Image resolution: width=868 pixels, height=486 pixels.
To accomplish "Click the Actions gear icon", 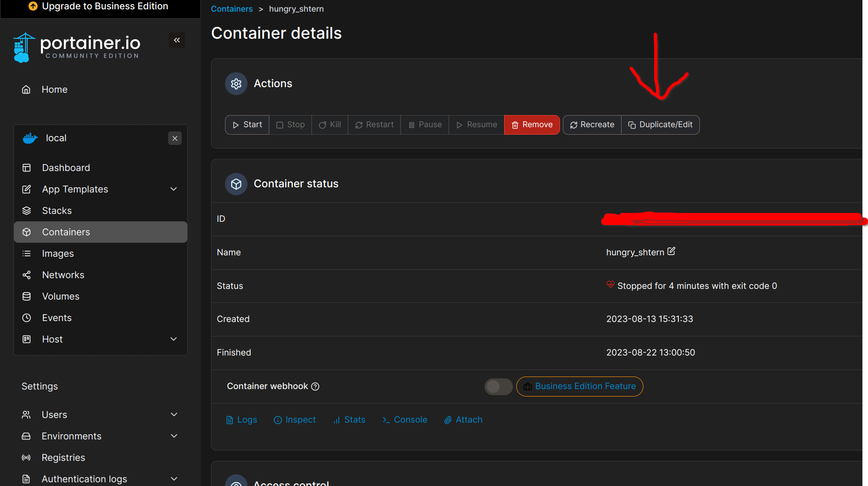I will point(236,84).
